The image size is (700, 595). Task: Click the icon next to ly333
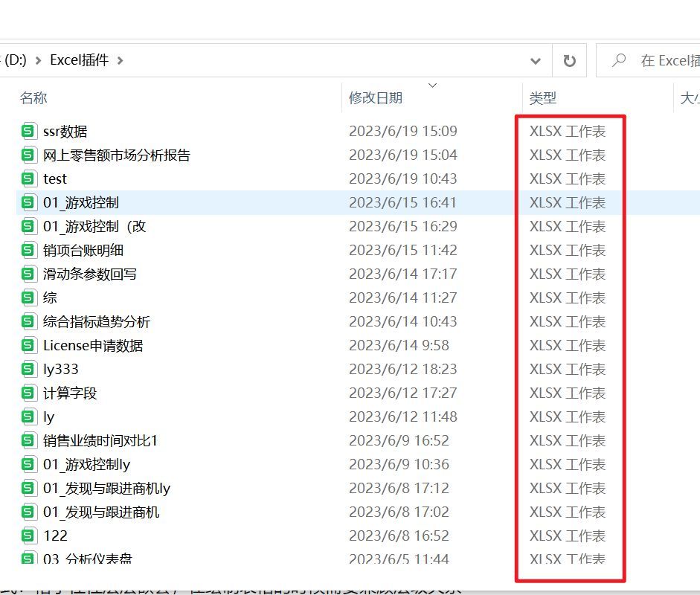(x=28, y=369)
